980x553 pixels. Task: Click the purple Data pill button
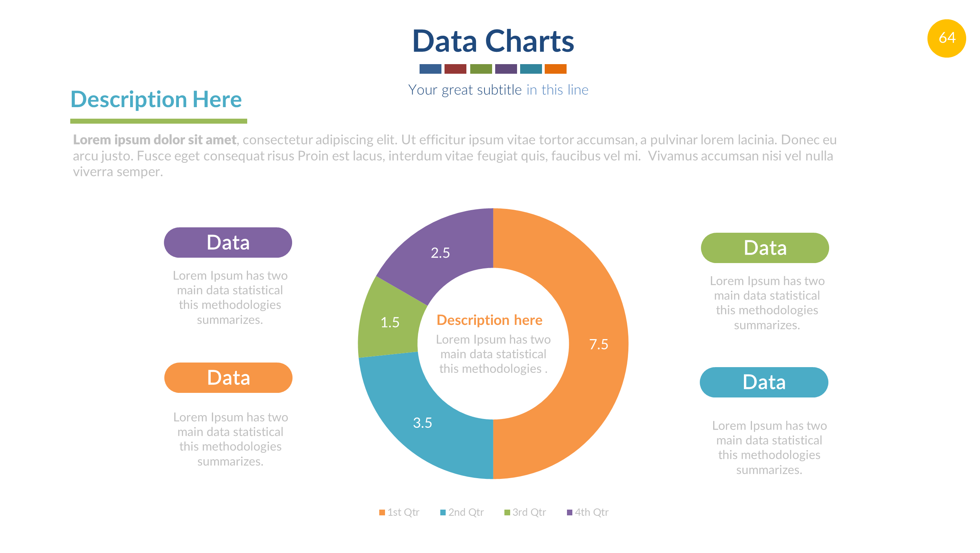[228, 243]
